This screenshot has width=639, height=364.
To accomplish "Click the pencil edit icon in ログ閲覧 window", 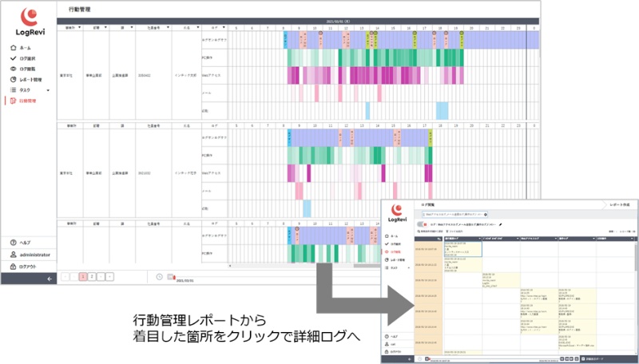I will point(501,224).
